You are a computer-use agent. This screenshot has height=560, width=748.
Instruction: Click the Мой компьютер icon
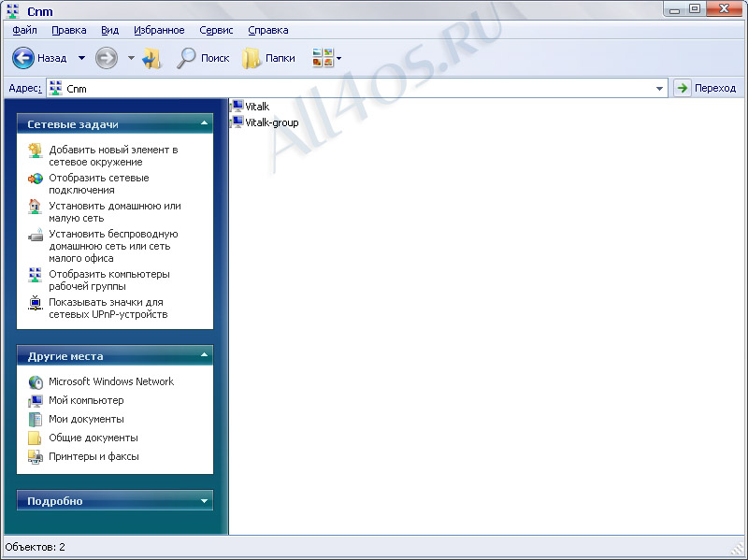(36, 401)
